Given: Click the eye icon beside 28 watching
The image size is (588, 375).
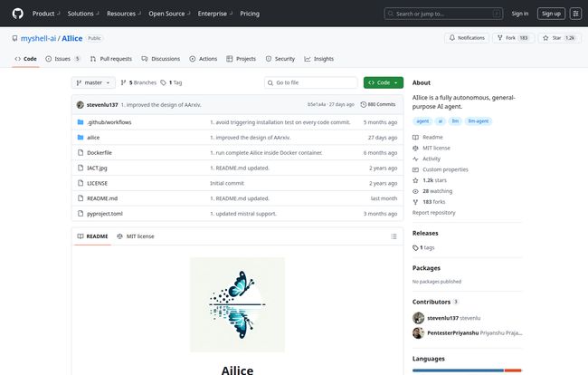Looking at the screenshot, I should click(x=415, y=191).
